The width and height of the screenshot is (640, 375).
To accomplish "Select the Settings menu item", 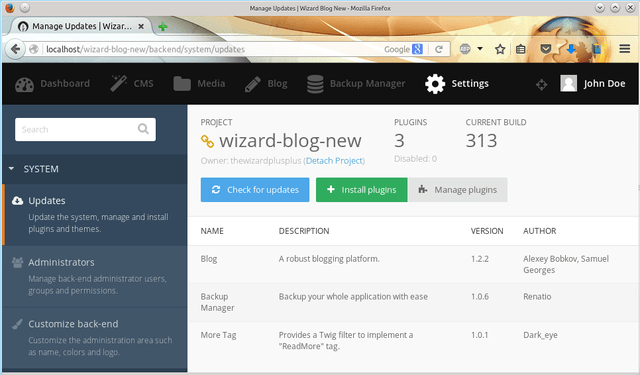I will click(457, 84).
